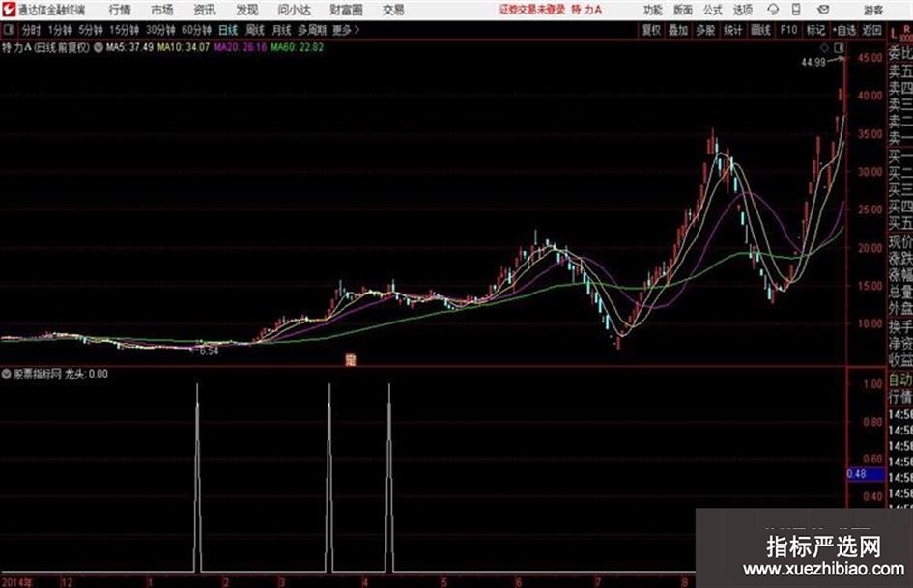Add stock to 自选 watchlist
The height and width of the screenshot is (588, 913).
(843, 30)
